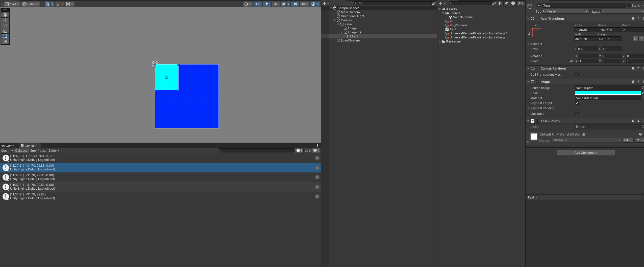
Task: Click the Add Component button
Action: click(586, 153)
